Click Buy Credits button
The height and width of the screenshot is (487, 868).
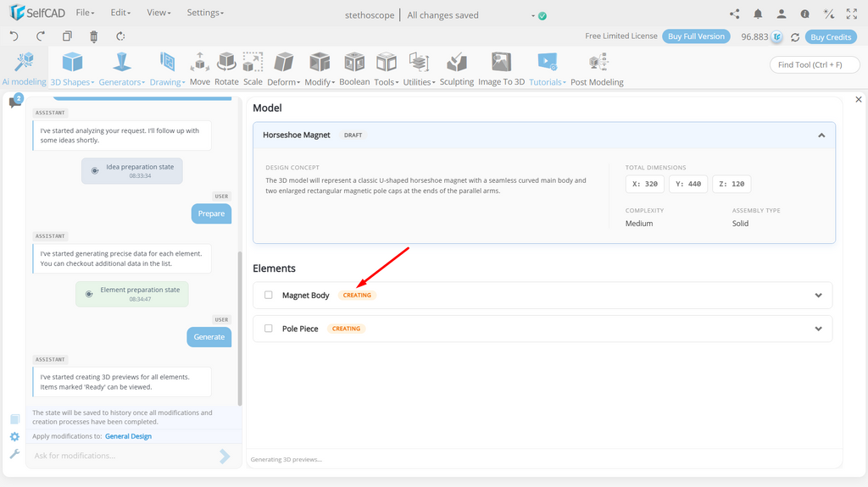pyautogui.click(x=831, y=37)
